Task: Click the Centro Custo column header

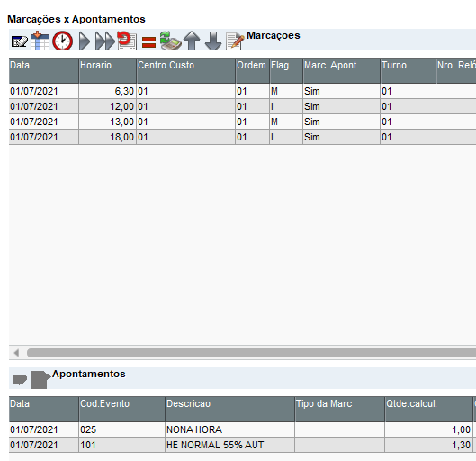Action: (185, 70)
